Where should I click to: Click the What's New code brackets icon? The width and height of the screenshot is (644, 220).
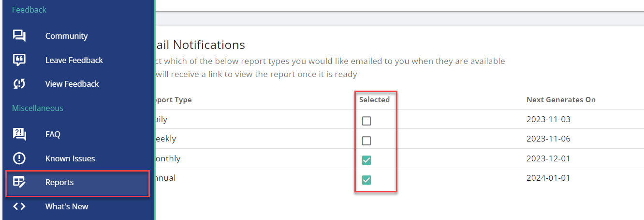(19, 206)
